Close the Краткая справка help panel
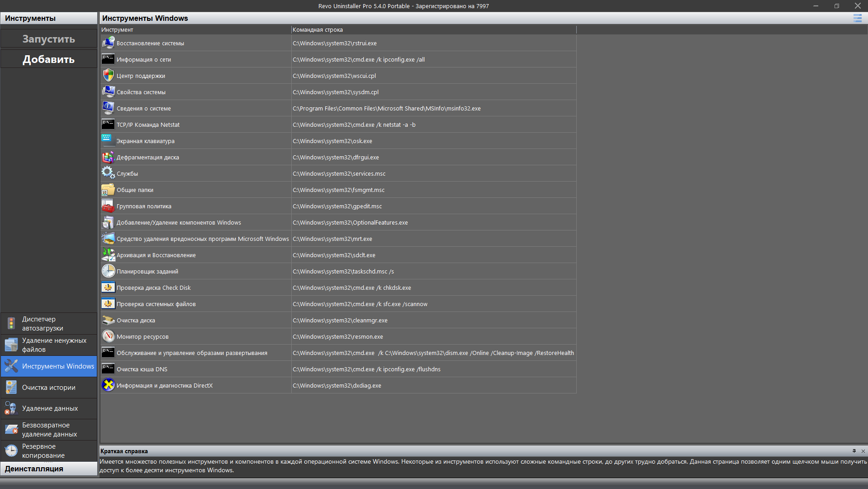Viewport: 868px width, 489px height. tap(863, 451)
